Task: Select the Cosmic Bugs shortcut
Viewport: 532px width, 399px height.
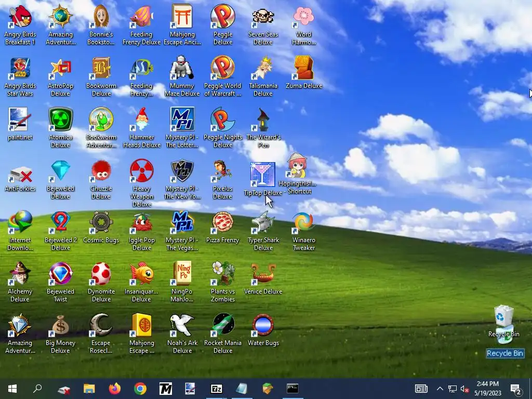Action: 101,222
